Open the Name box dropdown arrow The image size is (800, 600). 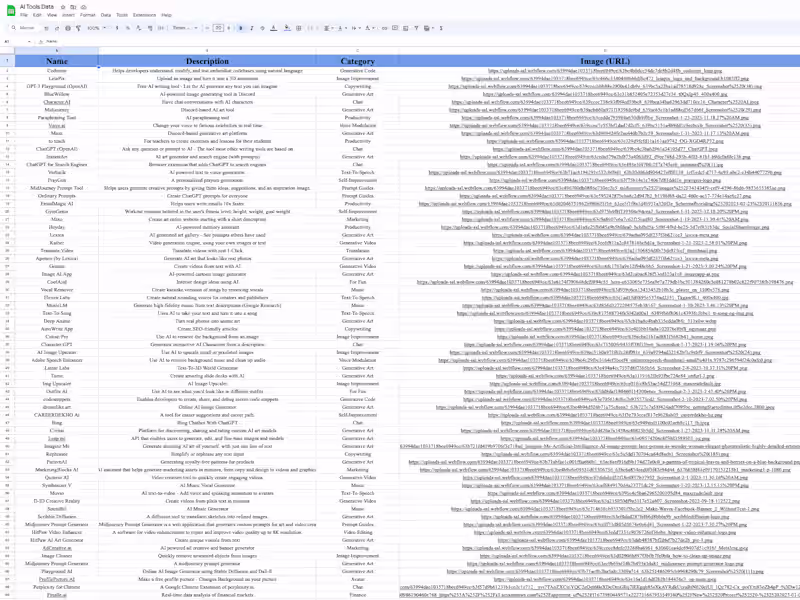point(29,41)
